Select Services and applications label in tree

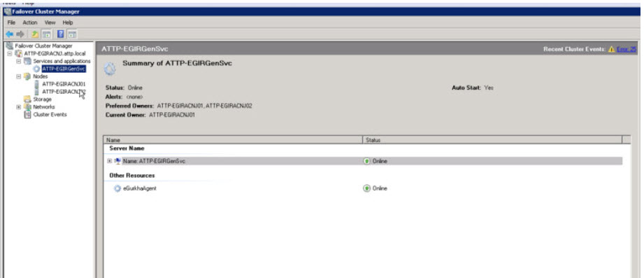click(x=62, y=61)
